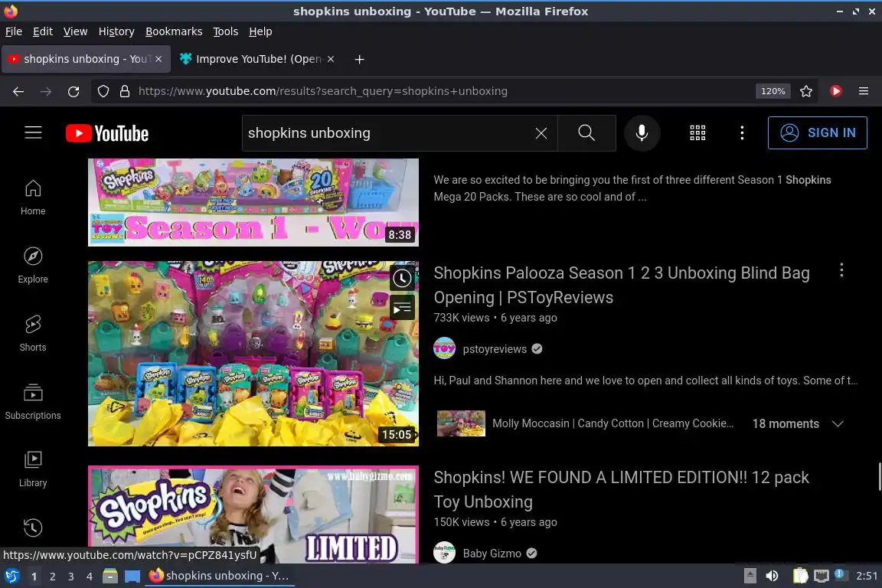This screenshot has width=882, height=588.
Task: Visit pstoyreviews channel name link
Action: [x=495, y=349]
